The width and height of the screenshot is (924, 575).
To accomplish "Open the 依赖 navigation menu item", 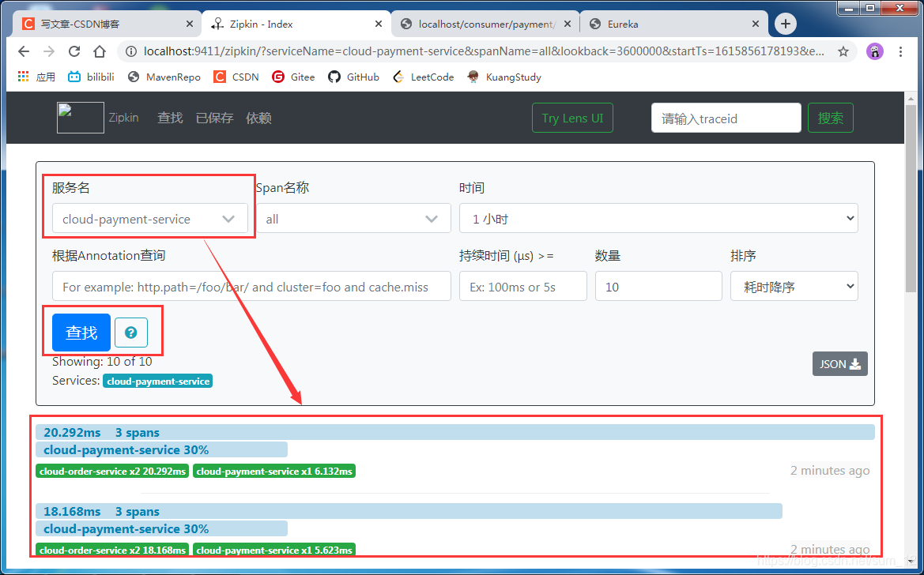I will click(258, 118).
